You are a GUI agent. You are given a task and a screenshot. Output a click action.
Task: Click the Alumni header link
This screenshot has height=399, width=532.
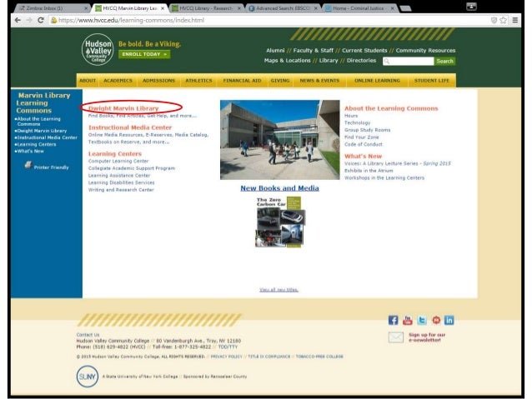tap(275, 51)
